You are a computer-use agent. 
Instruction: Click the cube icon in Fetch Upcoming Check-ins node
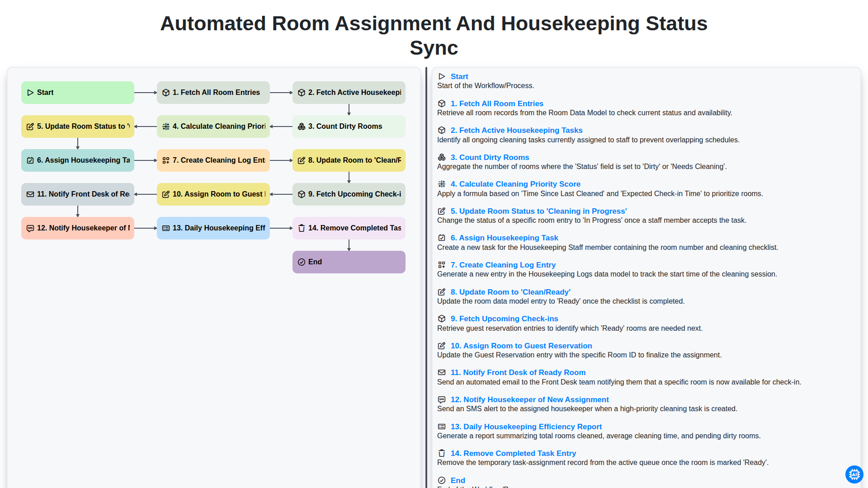click(302, 194)
